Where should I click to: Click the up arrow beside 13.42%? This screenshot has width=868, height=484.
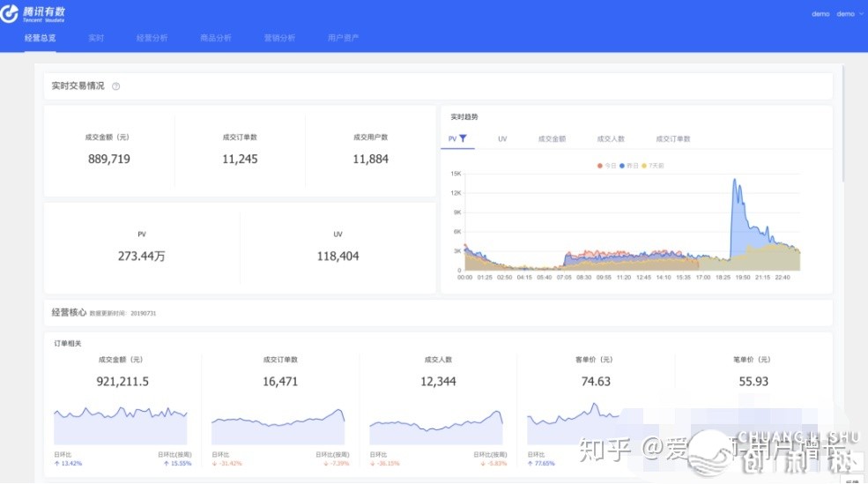click(56, 464)
